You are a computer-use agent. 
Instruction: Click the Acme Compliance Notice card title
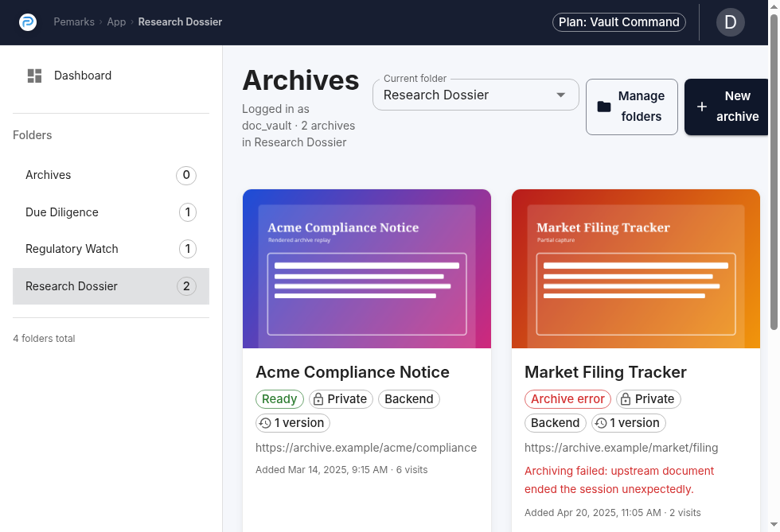pyautogui.click(x=353, y=372)
